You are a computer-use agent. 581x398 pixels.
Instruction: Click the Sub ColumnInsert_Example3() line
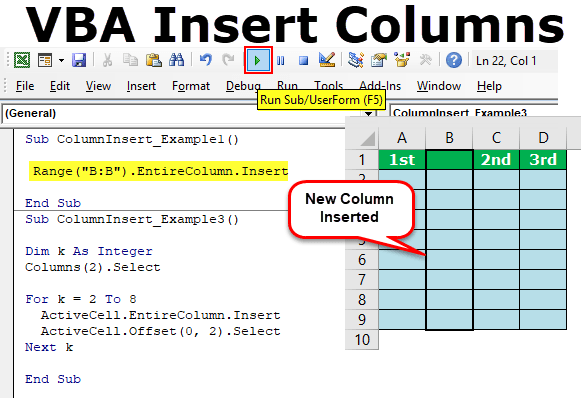132,219
